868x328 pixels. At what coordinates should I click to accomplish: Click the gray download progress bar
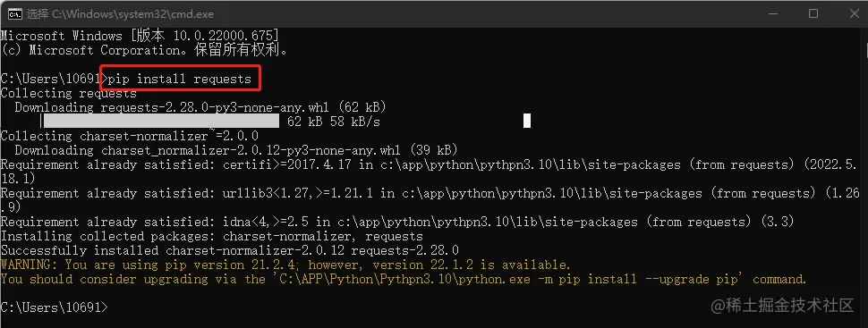161,122
